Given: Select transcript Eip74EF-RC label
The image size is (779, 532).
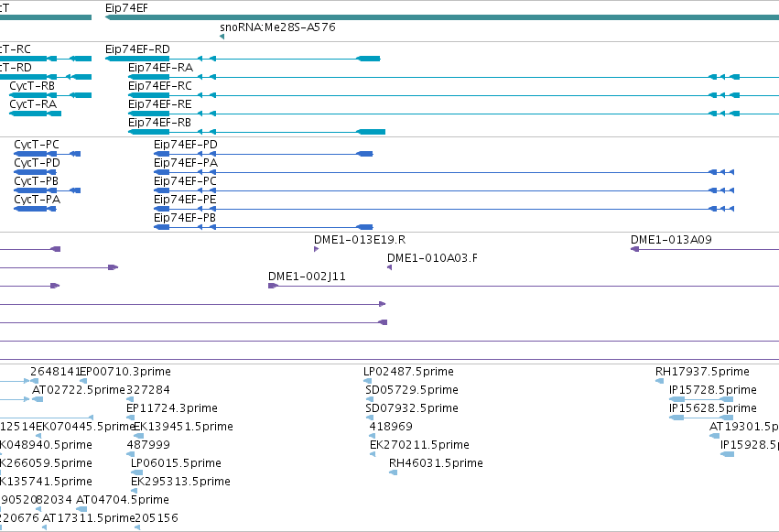Looking at the screenshot, I should point(160,86).
